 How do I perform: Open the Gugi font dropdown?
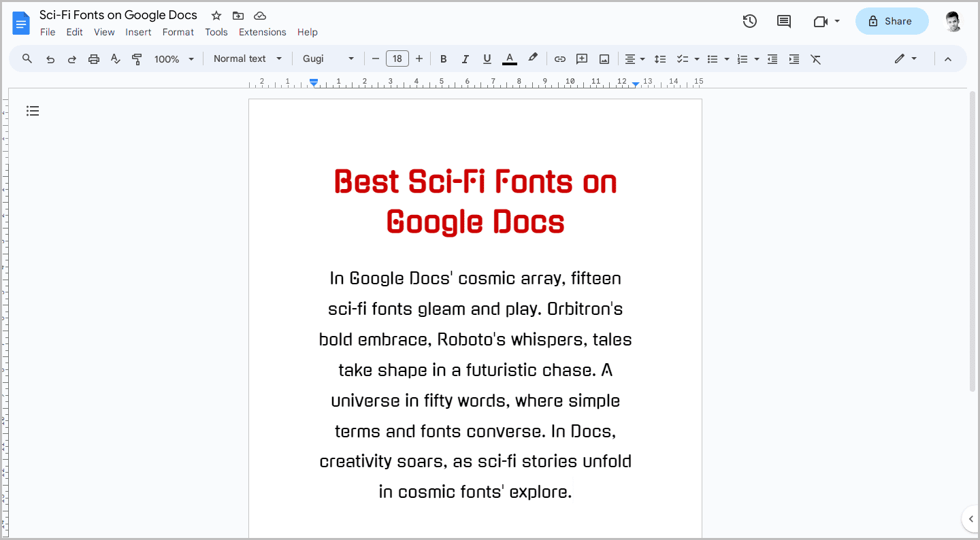[327, 58]
